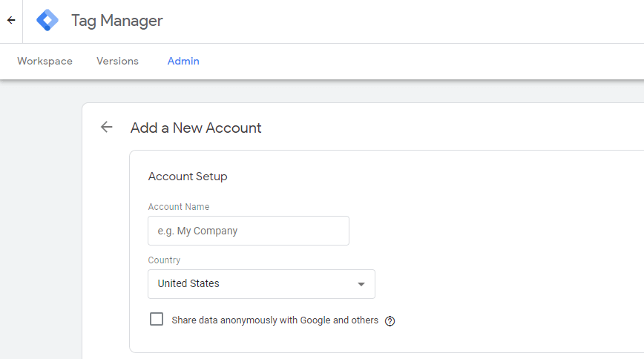Click the Country field label
The height and width of the screenshot is (359, 644).
(x=164, y=260)
